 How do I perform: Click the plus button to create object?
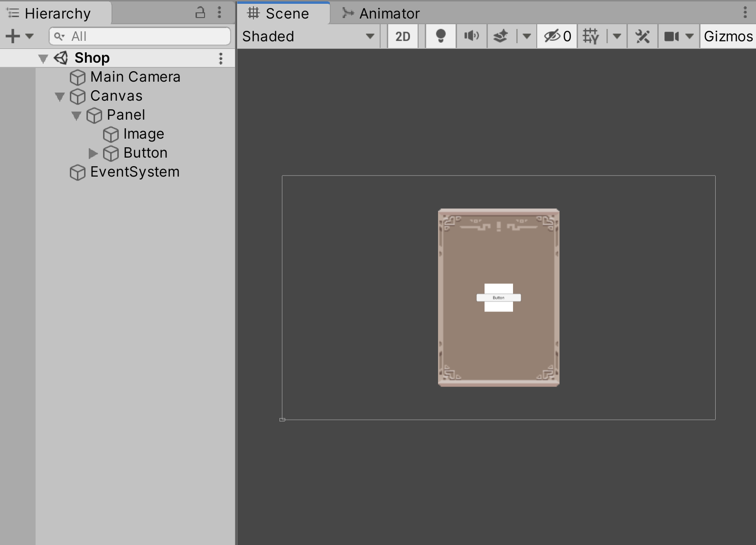click(13, 36)
